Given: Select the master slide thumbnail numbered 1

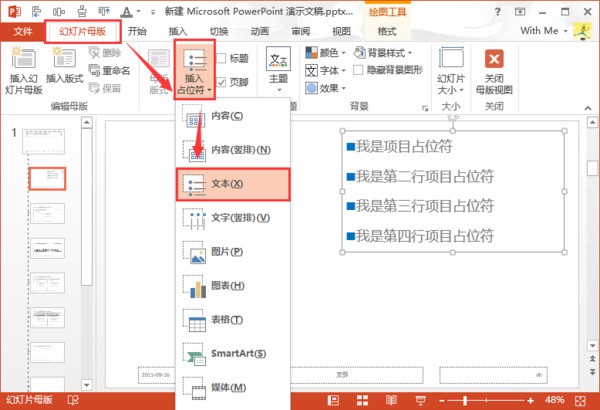Looking at the screenshot, I should (x=44, y=141).
